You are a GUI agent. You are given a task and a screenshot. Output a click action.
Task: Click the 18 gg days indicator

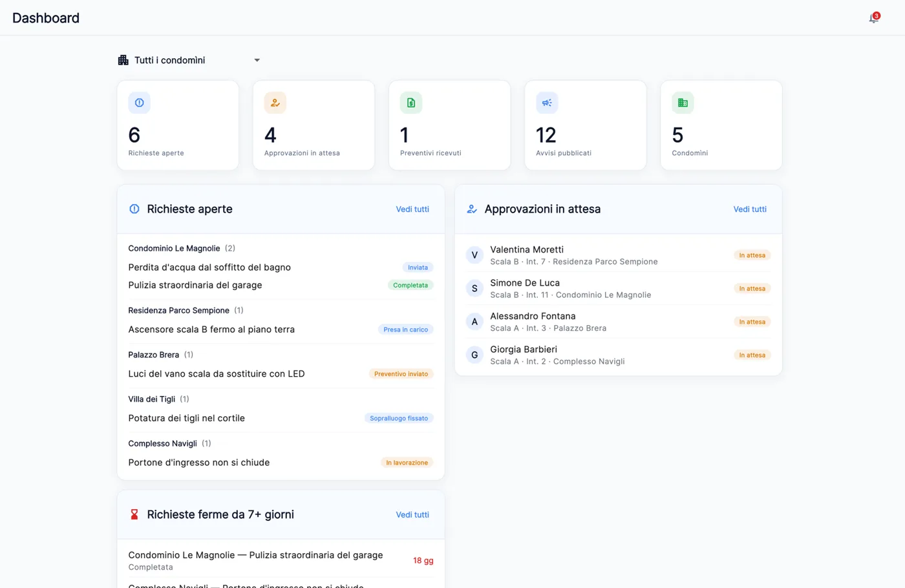coord(423,561)
